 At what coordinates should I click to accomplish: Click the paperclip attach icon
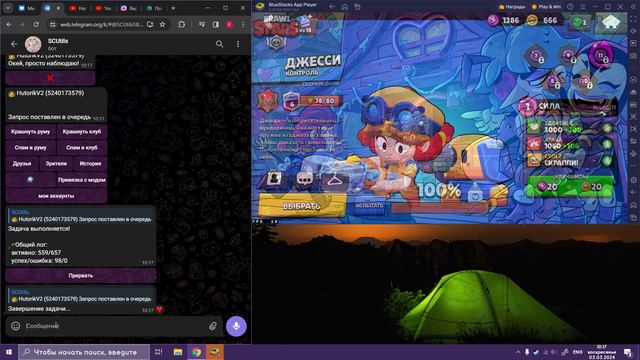click(x=213, y=326)
